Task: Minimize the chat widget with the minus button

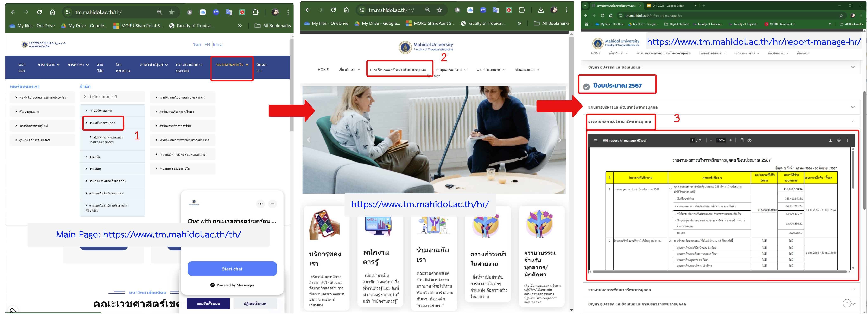Action: (x=273, y=204)
